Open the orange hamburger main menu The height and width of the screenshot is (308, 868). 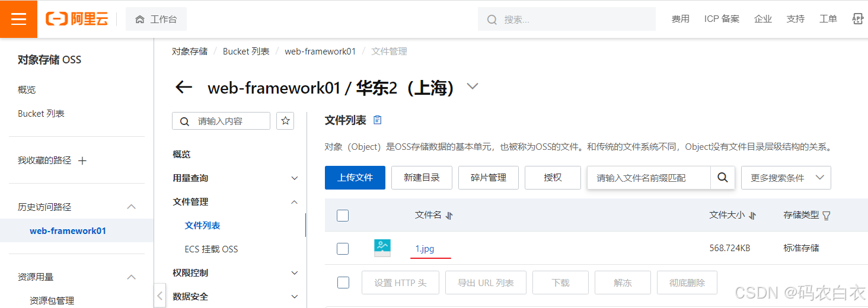(18, 19)
